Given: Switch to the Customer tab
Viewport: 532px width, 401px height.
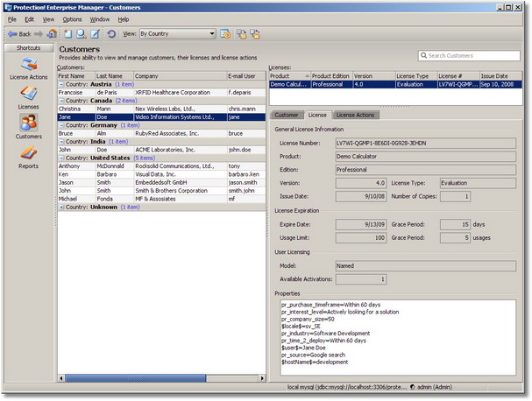Looking at the screenshot, I should (287, 115).
